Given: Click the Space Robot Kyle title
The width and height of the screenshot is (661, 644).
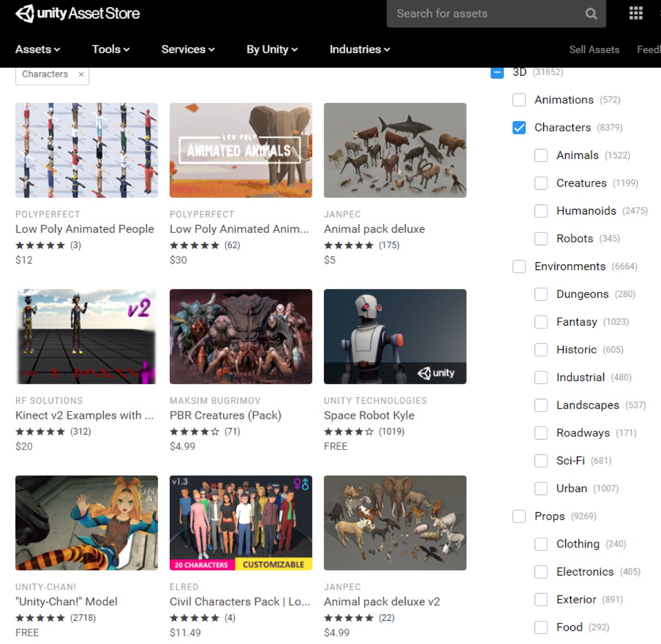Looking at the screenshot, I should [x=369, y=416].
